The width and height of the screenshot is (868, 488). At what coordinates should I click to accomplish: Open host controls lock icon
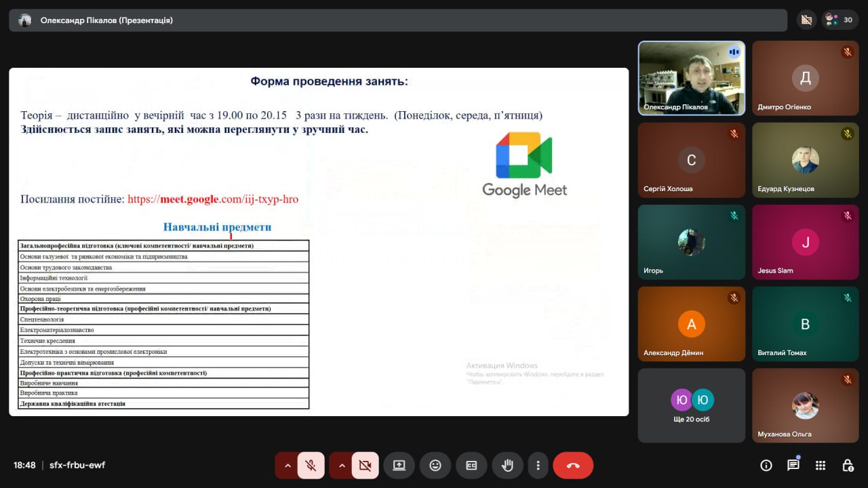848,466
